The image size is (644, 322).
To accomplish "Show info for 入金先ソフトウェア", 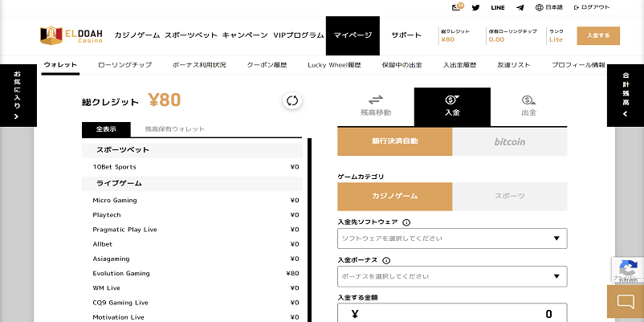I will click(406, 222).
